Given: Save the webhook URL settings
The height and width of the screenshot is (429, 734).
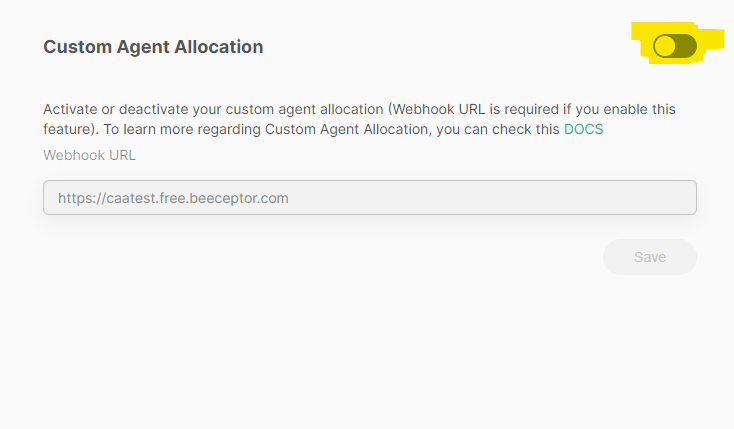Looking at the screenshot, I should click(649, 257).
